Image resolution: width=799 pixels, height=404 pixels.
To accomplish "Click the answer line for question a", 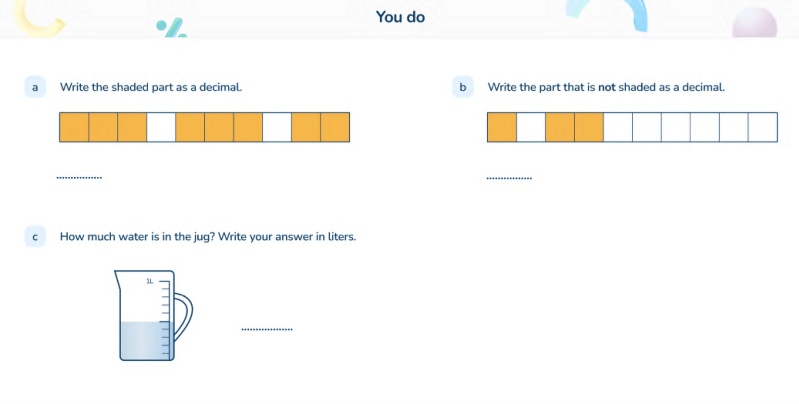I will pos(79,178).
